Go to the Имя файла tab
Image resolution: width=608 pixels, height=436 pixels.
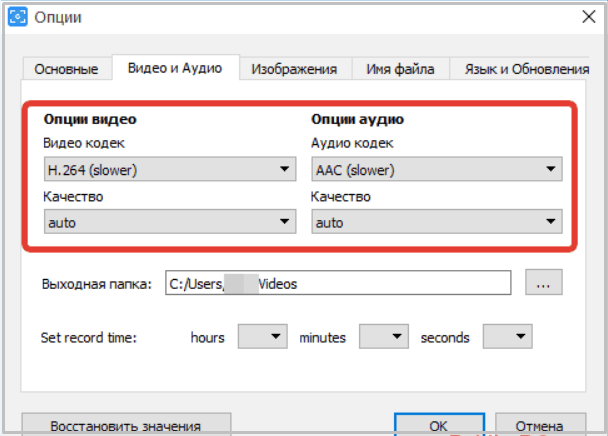tap(401, 69)
